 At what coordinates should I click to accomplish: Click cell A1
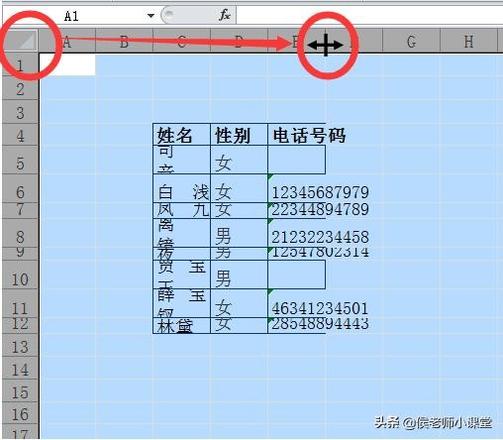tap(67, 65)
